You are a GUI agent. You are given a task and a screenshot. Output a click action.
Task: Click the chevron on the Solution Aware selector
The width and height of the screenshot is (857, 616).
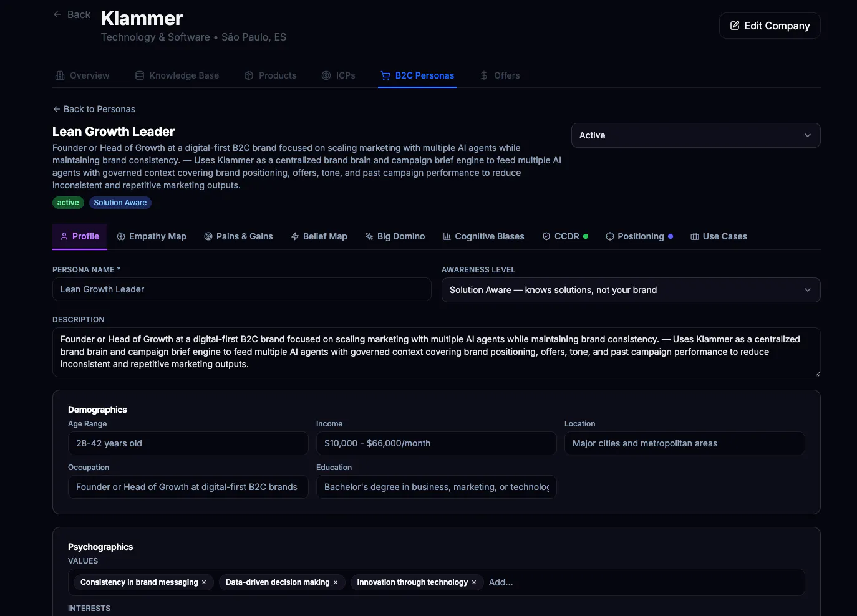[x=808, y=290]
